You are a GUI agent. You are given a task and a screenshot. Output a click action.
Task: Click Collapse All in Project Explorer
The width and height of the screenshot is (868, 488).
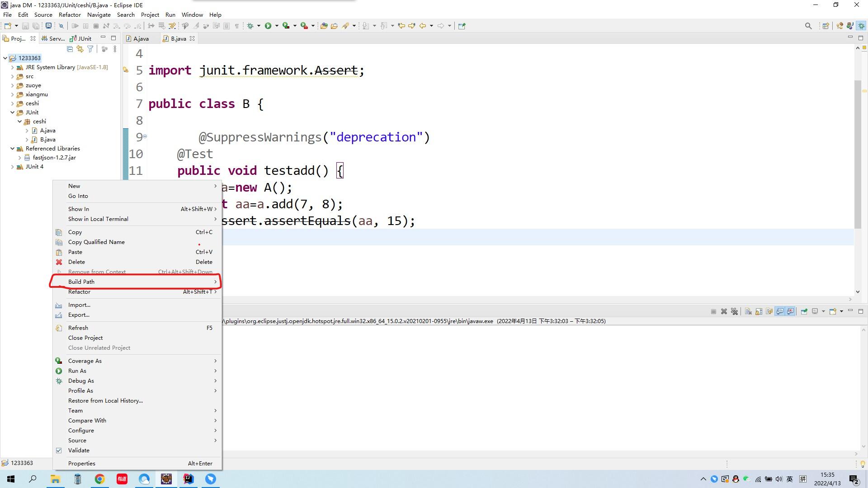click(70, 49)
